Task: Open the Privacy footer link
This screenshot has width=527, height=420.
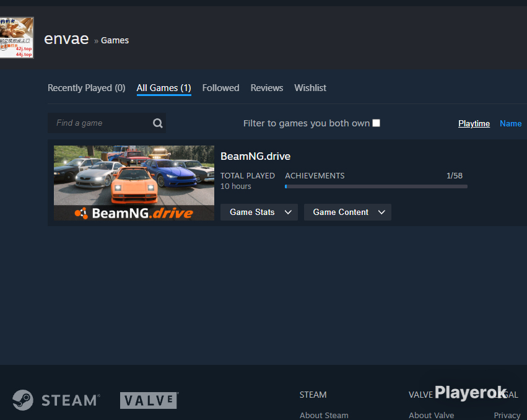Action: [x=507, y=415]
